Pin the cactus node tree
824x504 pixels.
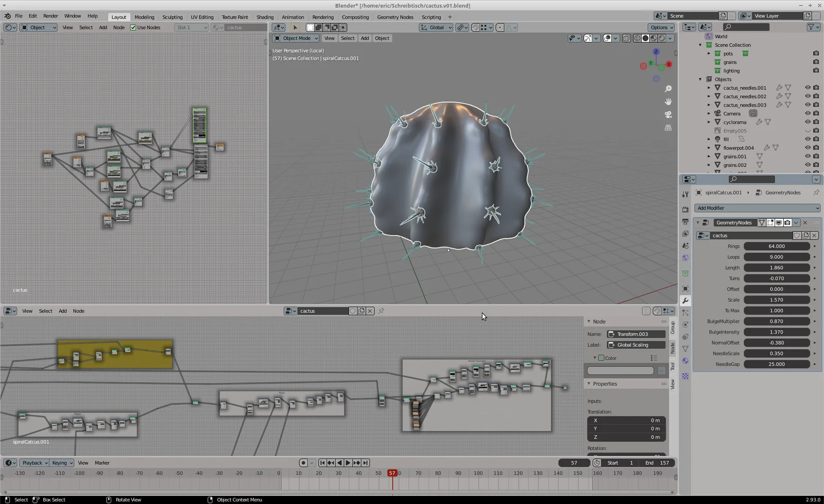click(x=381, y=311)
